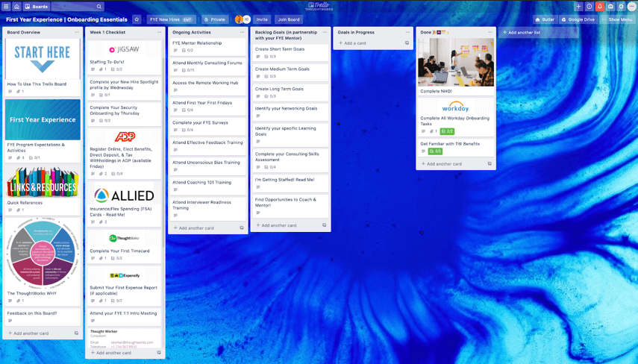Click the red notifications bell icon
Viewport: 638px width, 364px height.
click(599, 7)
